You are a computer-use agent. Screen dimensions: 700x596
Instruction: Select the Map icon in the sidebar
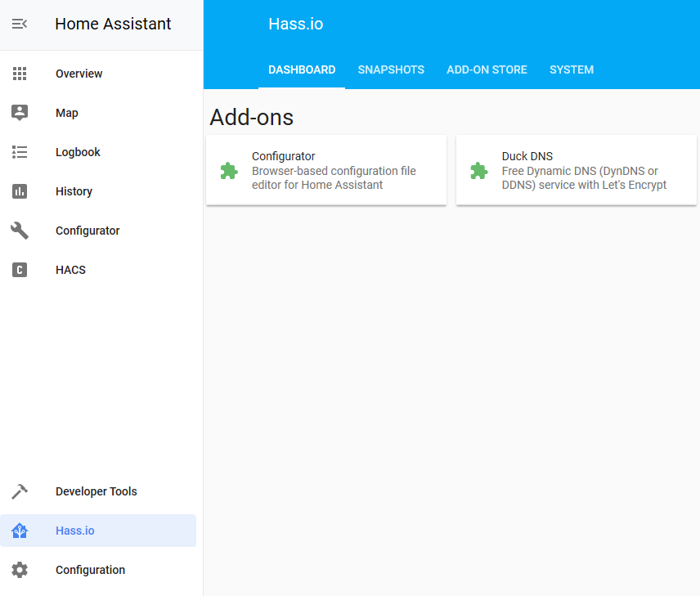tap(20, 113)
